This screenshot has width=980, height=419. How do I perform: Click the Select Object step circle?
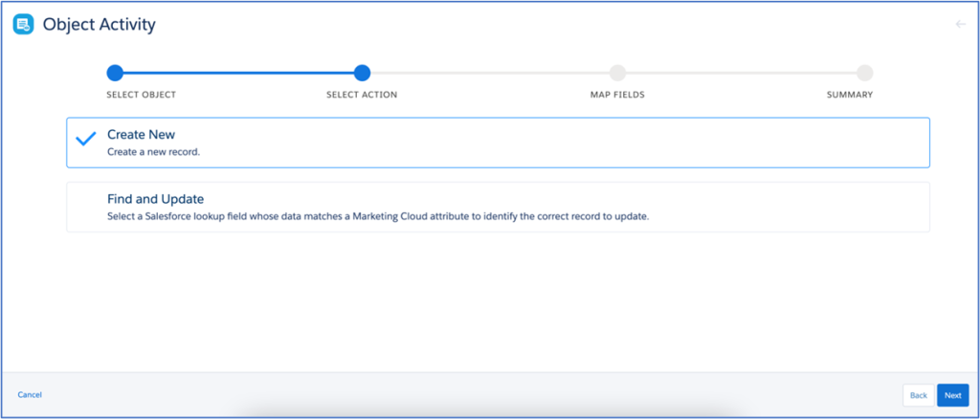pos(115,73)
